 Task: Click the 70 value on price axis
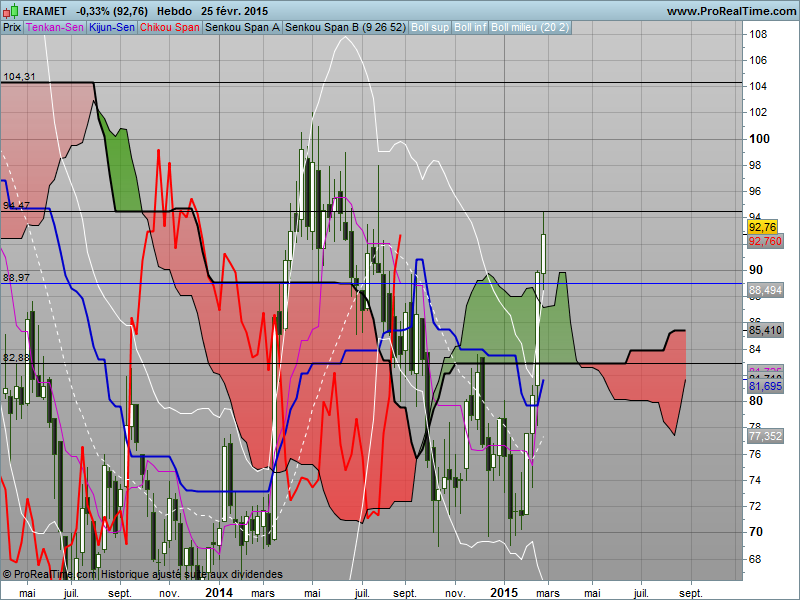(x=756, y=532)
